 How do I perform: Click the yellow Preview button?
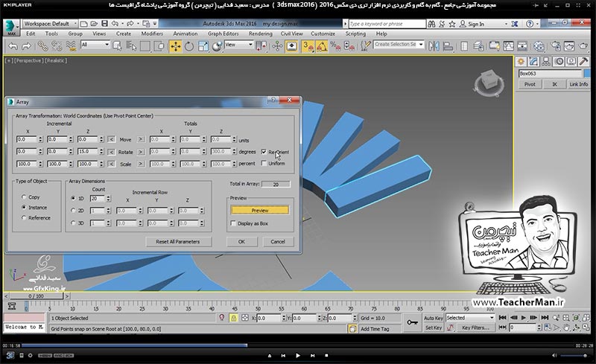point(259,210)
